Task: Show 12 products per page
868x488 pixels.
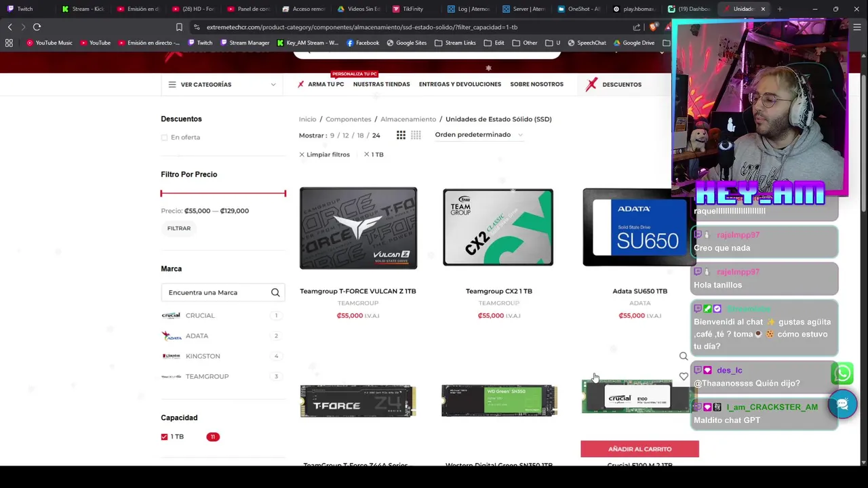Action: pos(345,136)
